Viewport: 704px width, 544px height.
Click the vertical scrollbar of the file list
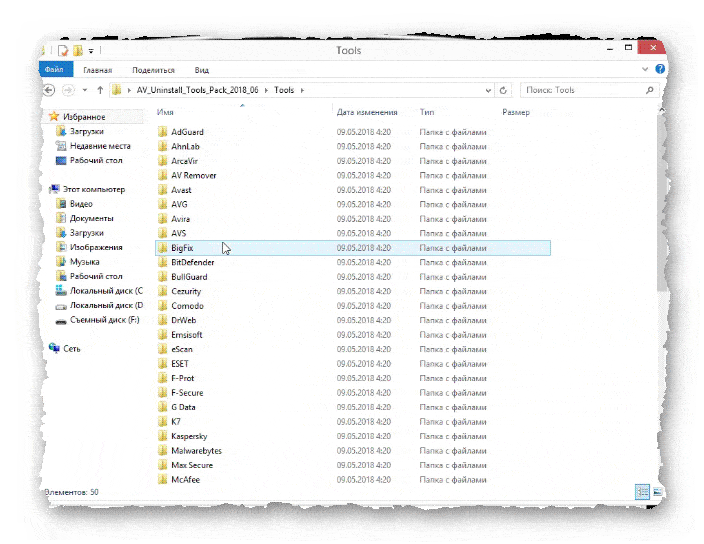660,202
